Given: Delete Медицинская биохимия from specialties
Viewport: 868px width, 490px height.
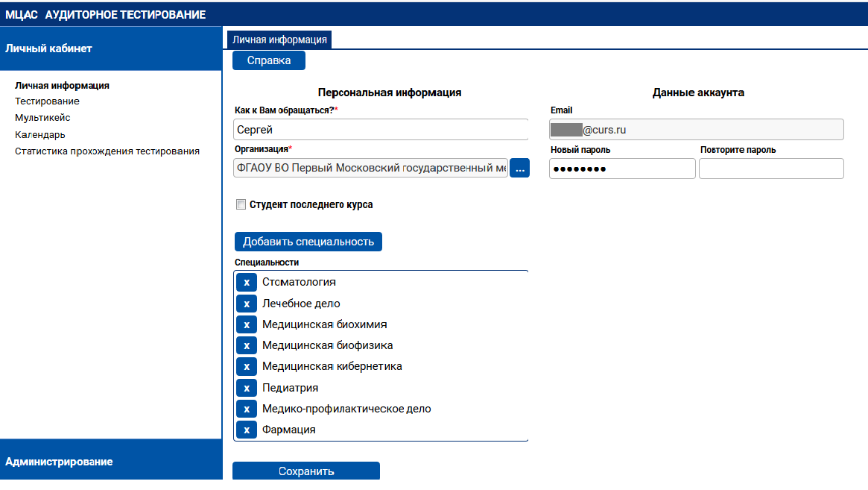Looking at the screenshot, I should coord(247,324).
